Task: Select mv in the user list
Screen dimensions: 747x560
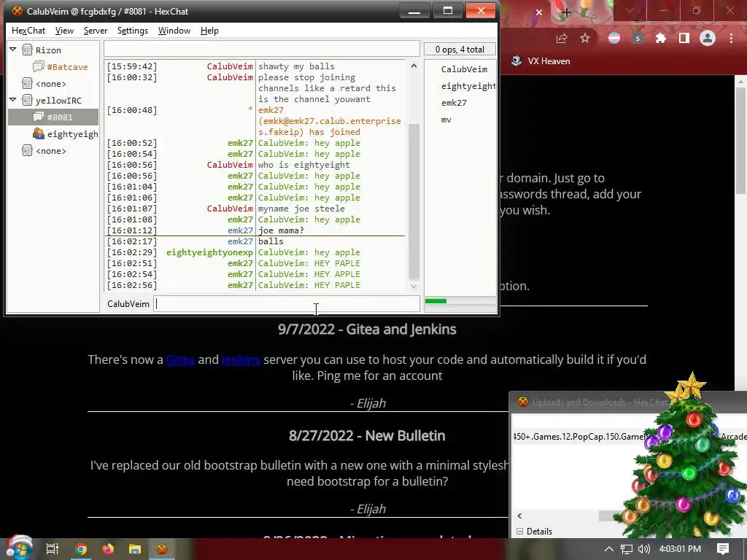Action: pyautogui.click(x=446, y=120)
